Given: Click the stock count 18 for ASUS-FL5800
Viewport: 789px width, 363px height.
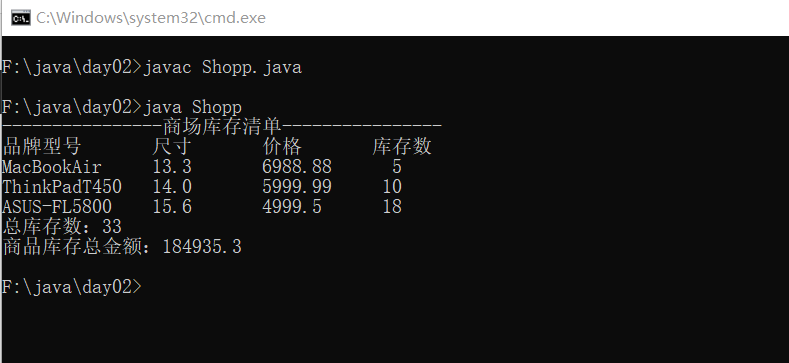Looking at the screenshot, I should pyautogui.click(x=392, y=207).
